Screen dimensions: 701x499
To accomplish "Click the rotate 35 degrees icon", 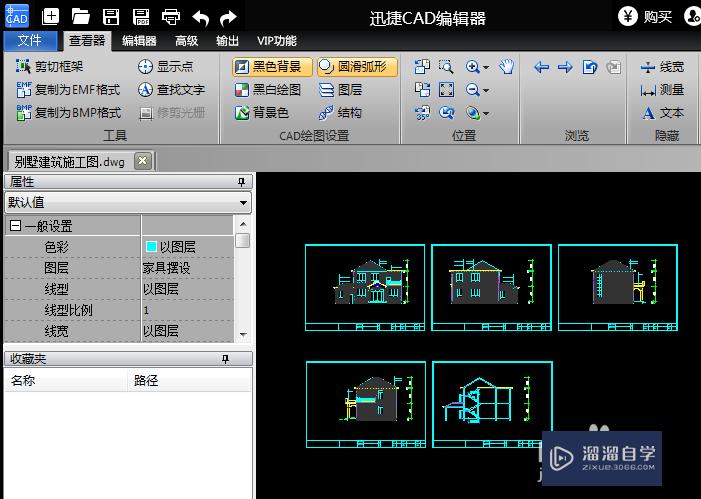I will [x=422, y=113].
